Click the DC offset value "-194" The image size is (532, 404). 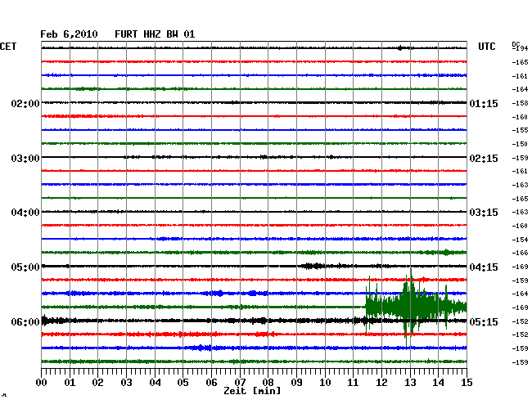tap(520, 48)
